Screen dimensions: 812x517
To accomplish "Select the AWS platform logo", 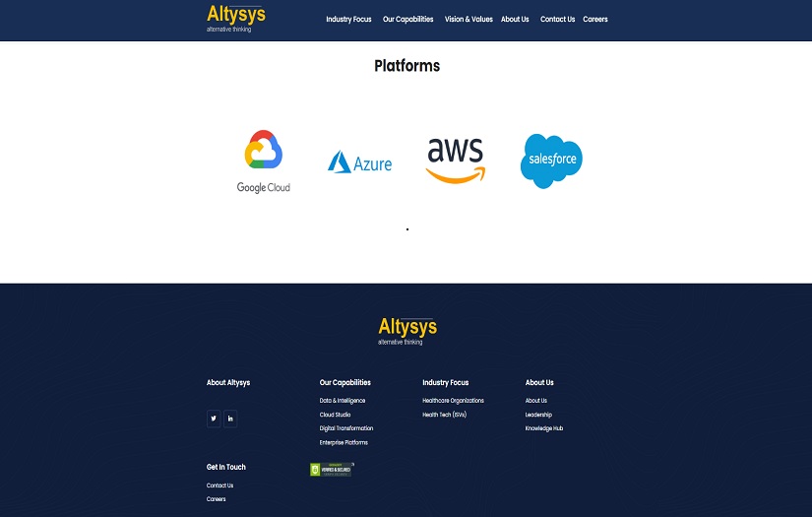I will (x=456, y=161).
